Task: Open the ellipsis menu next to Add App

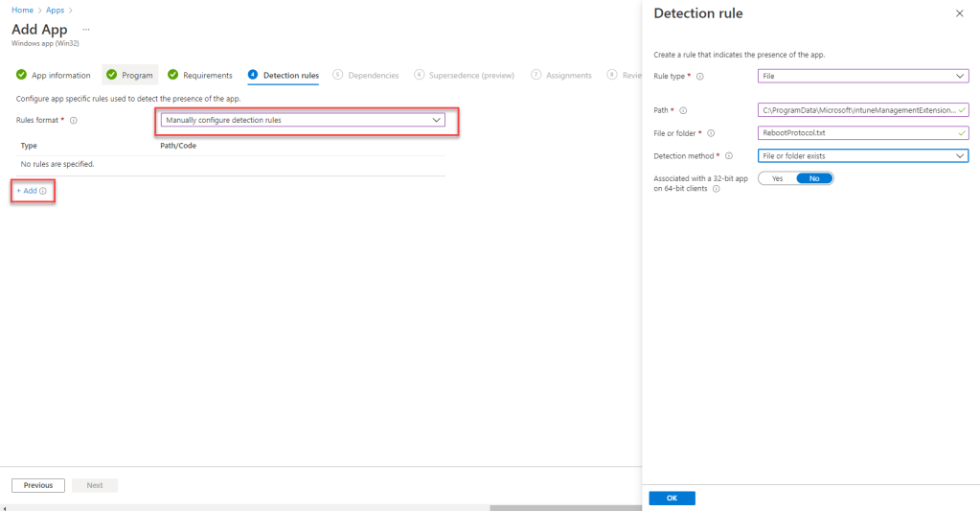Action: 86,30
